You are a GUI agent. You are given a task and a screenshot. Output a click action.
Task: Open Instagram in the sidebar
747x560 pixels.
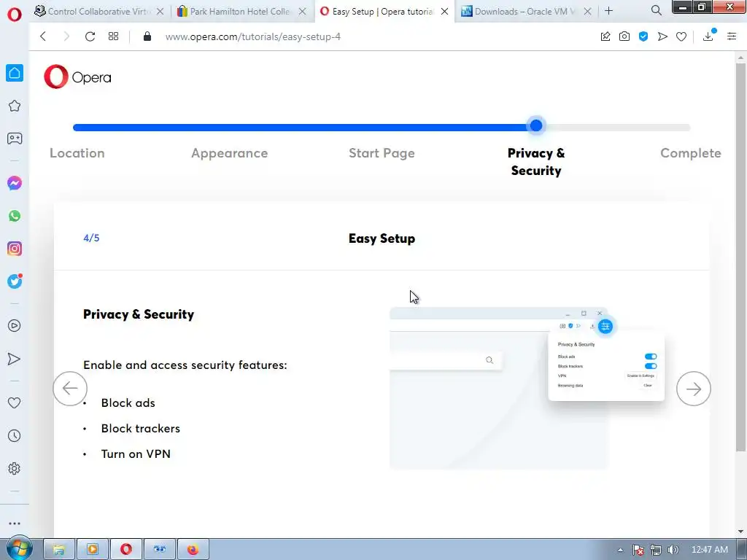(x=15, y=249)
